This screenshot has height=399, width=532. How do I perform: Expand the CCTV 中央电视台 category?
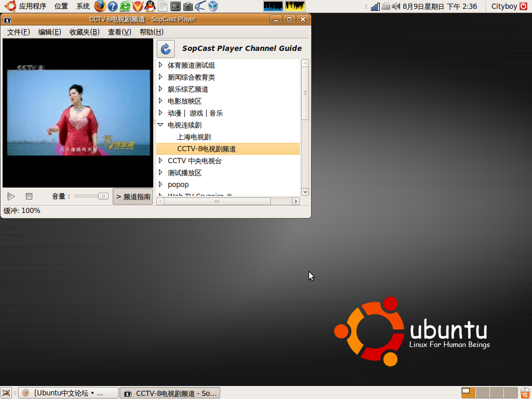(x=161, y=161)
